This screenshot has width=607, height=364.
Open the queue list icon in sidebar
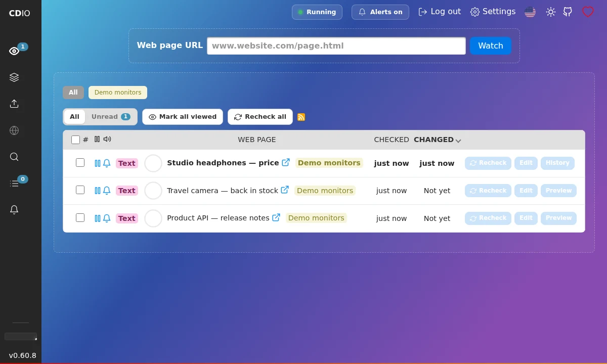coord(14,183)
